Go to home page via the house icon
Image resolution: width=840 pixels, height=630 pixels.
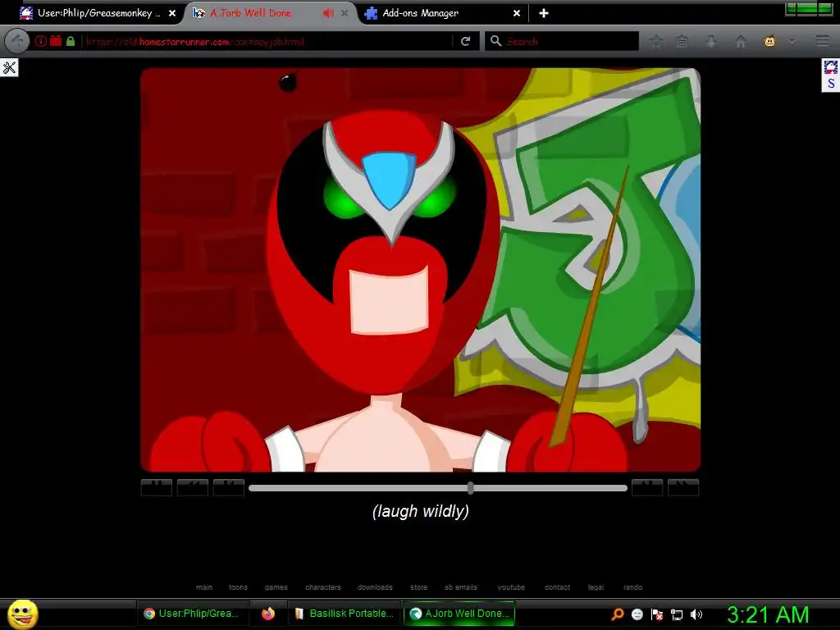point(741,41)
